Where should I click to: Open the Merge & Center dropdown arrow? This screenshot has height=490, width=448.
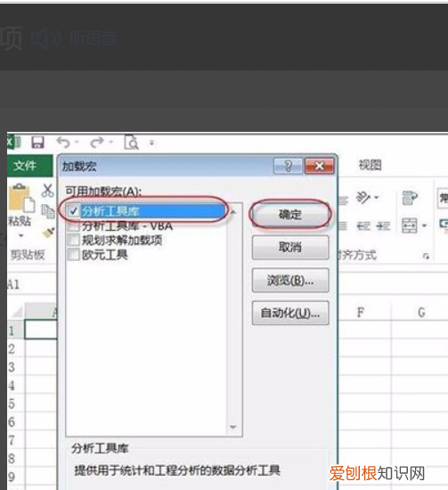pyautogui.click(x=424, y=225)
